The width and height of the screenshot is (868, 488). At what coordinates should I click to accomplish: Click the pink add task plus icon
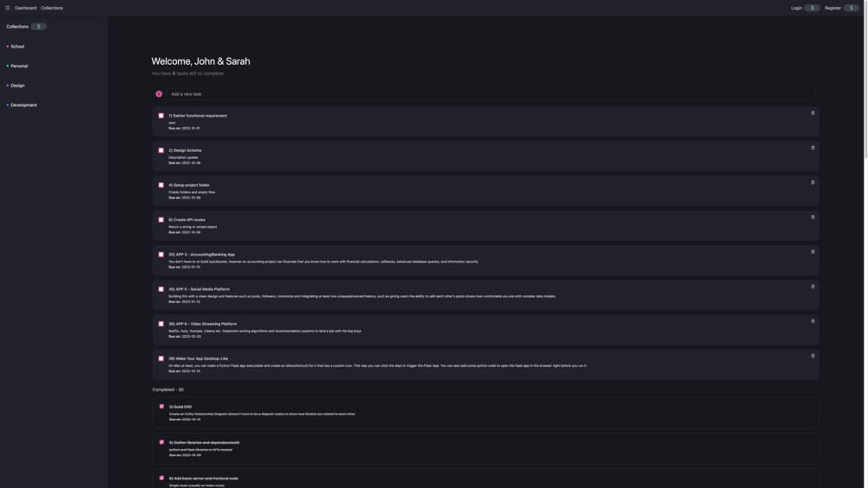click(159, 94)
